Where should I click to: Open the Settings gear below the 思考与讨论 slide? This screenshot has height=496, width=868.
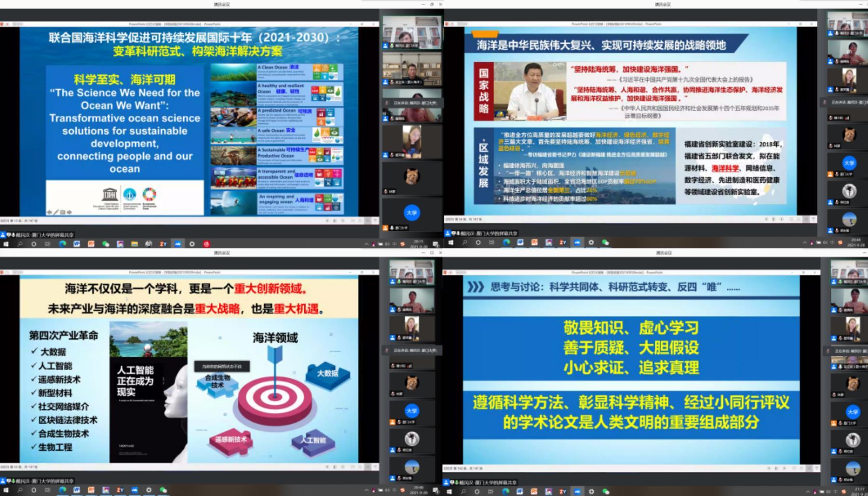pos(591,491)
